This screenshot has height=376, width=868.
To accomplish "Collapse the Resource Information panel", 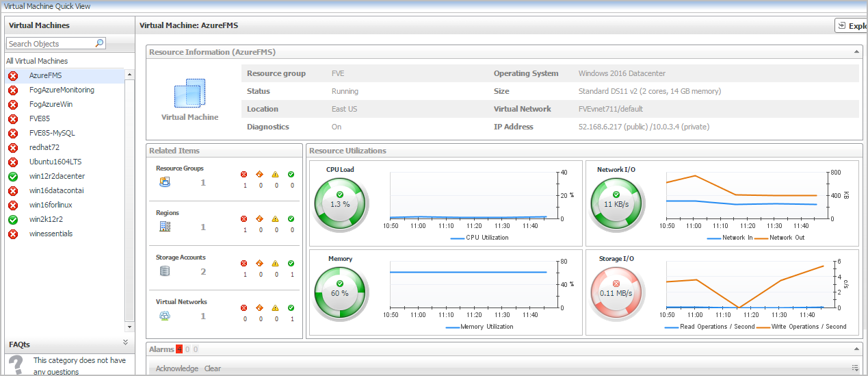I will point(857,52).
